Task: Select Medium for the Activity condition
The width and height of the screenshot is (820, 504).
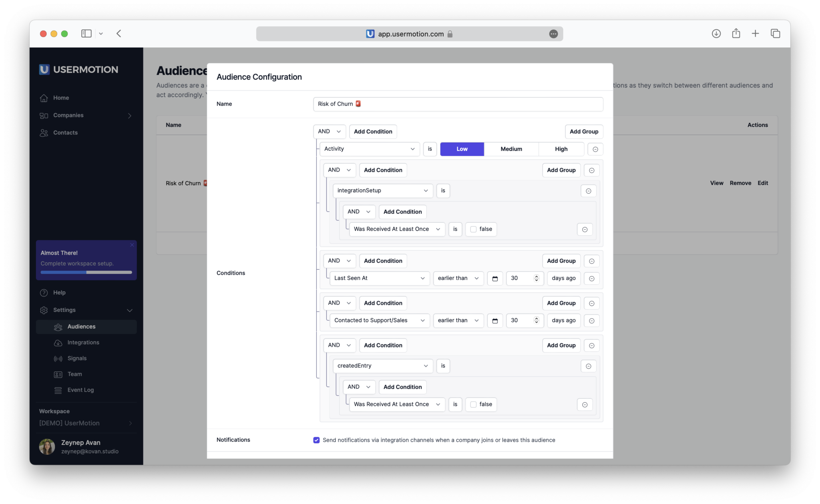Action: pos(511,149)
